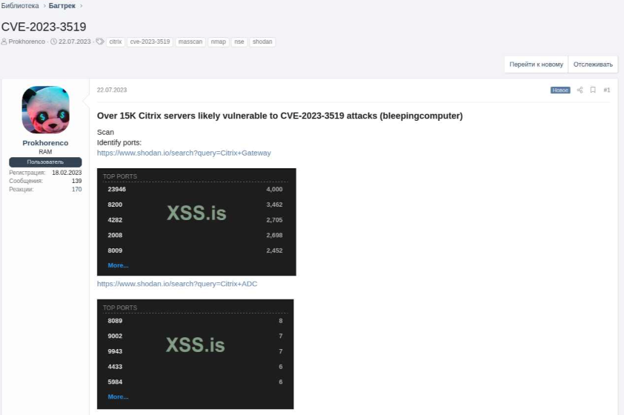The width and height of the screenshot is (624, 415).
Task: Open the second TOP PORTS image with port 8089
Action: (195, 354)
